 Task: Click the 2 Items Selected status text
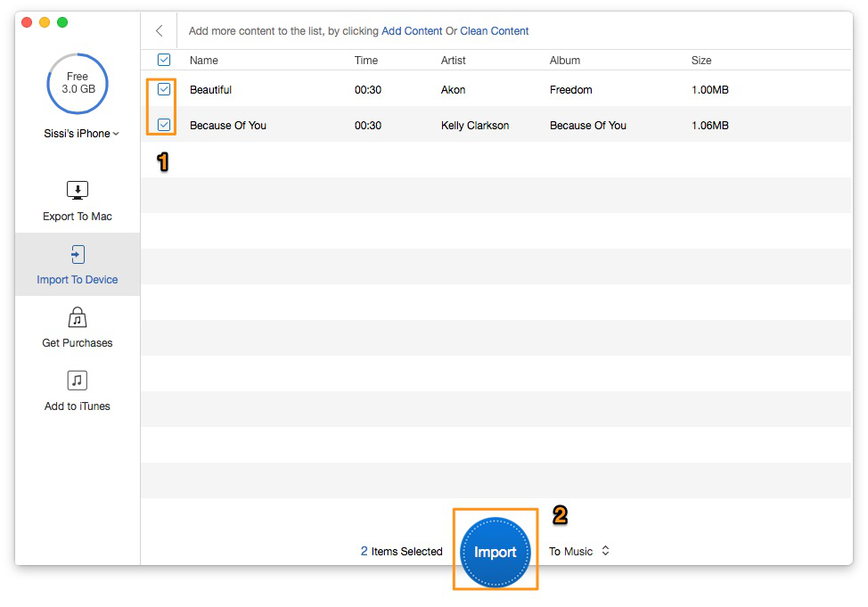401,551
